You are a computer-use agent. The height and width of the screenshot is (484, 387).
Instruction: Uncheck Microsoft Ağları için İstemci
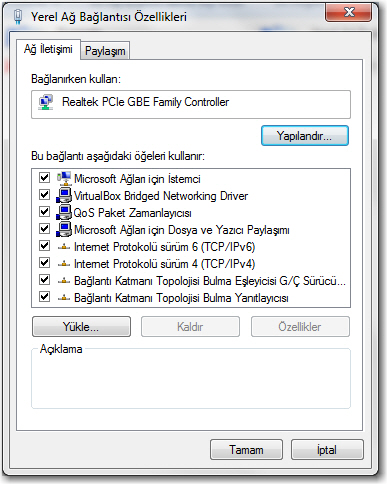point(44,178)
